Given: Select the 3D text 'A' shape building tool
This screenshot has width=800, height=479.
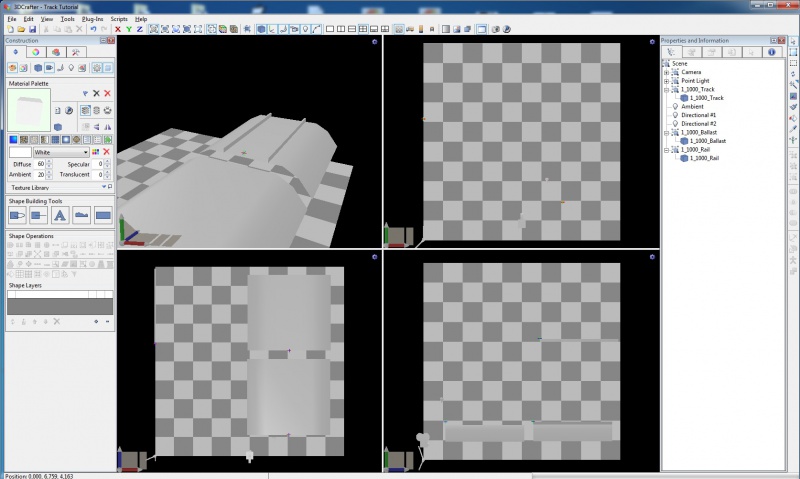Looking at the screenshot, I should [x=60, y=216].
